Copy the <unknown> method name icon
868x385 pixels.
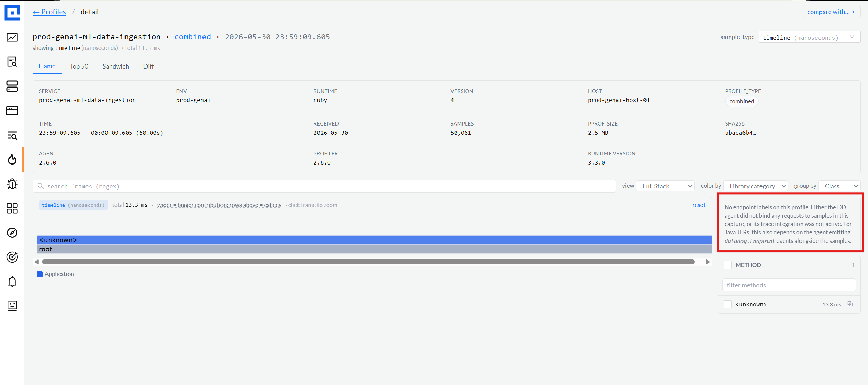coord(850,304)
